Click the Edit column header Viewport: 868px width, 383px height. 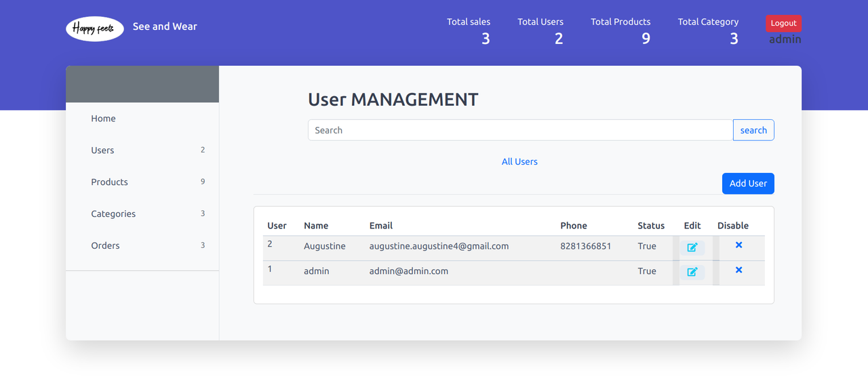[692, 226]
